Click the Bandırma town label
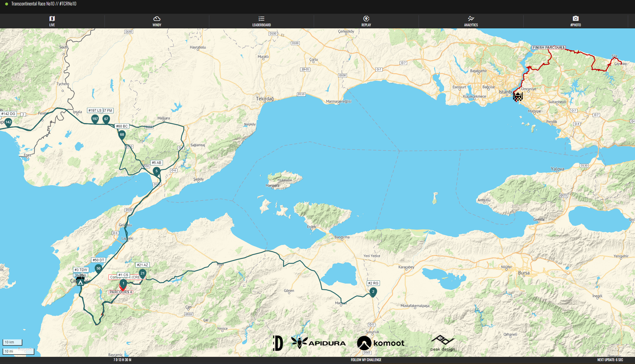635x364 pixels. pyautogui.click(x=342, y=237)
